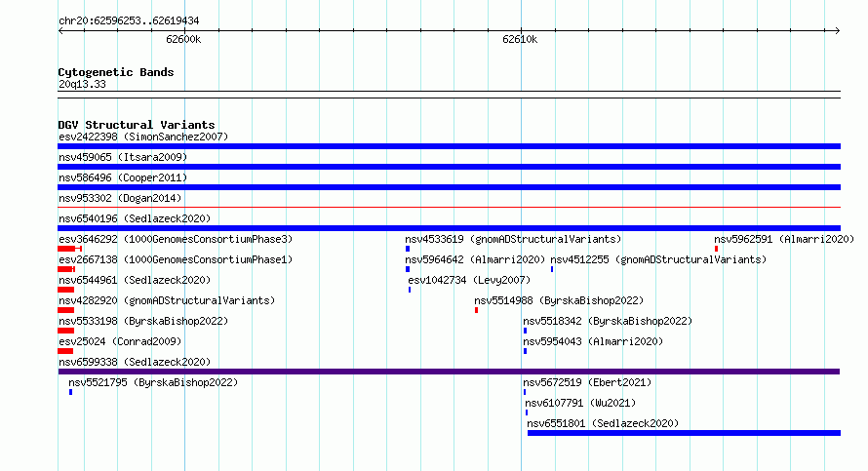
Task: Open variant nsv459065 (Itsara2009) label
Action: tap(123, 157)
